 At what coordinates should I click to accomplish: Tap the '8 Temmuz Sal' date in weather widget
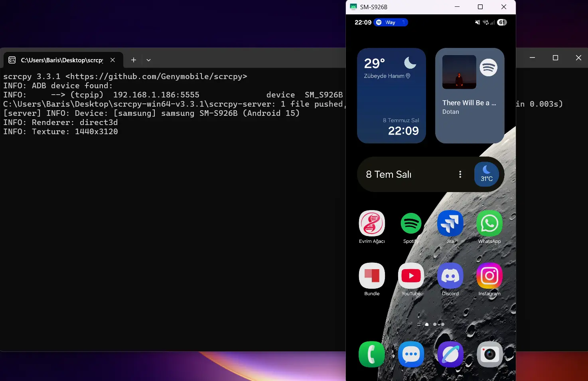tap(401, 120)
